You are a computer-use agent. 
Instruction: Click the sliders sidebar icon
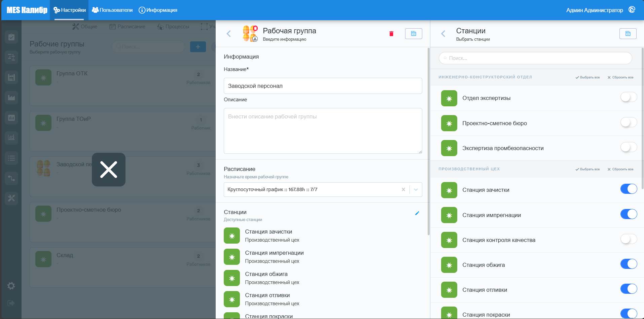(11, 57)
